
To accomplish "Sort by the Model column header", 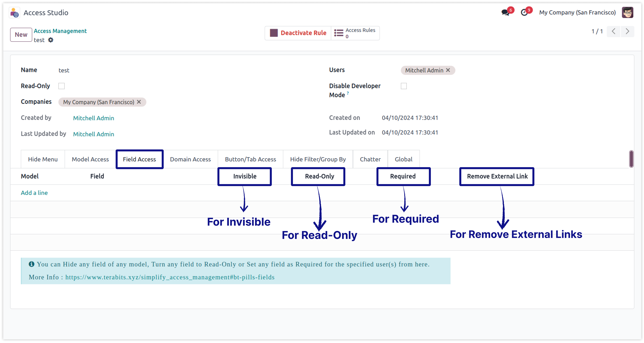I will [30, 176].
